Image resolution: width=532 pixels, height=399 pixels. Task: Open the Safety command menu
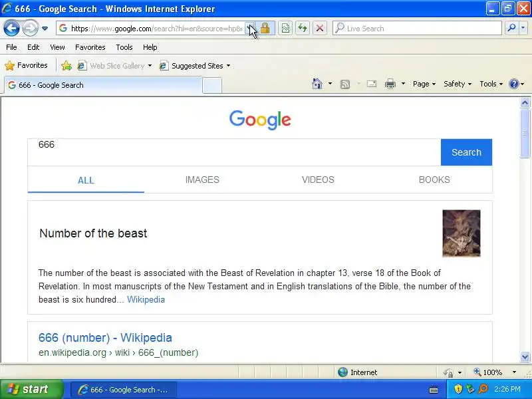[458, 84]
